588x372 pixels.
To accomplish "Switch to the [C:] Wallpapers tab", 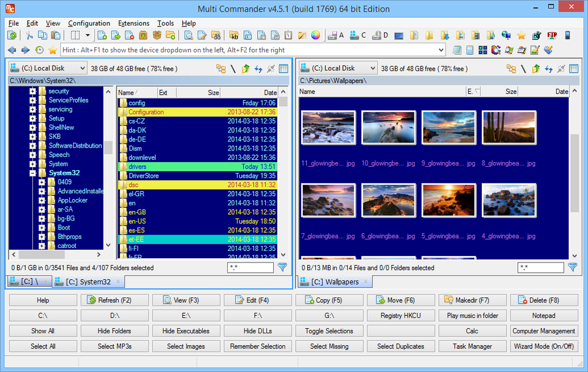I will [334, 281].
